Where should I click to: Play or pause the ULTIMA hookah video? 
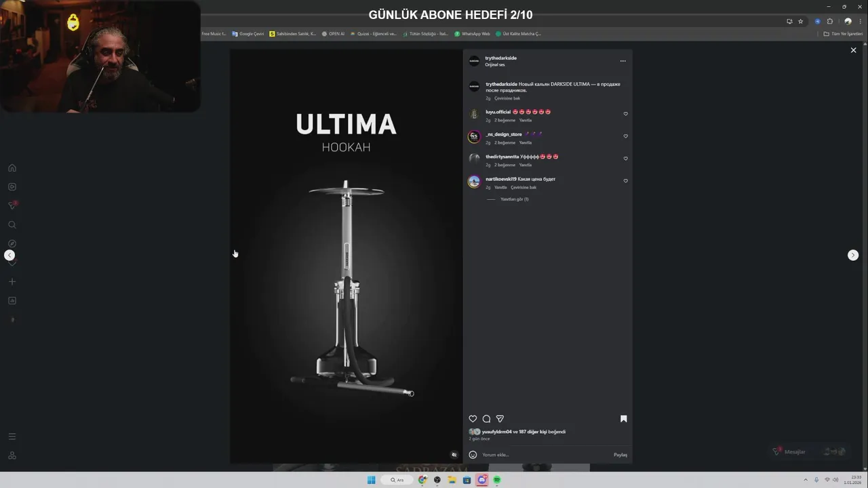pos(346,256)
